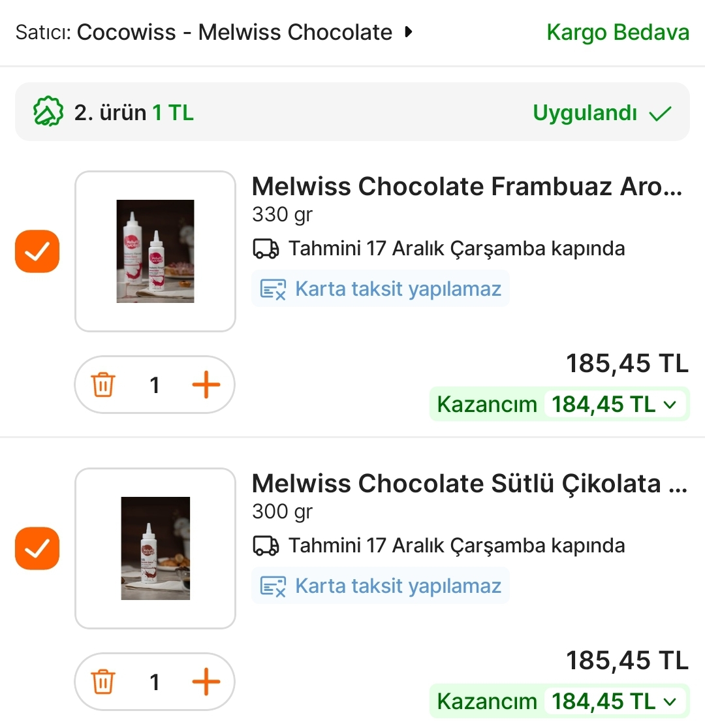View the Frambuaz sauce product thumbnail
The width and height of the screenshot is (705, 728).
click(155, 251)
